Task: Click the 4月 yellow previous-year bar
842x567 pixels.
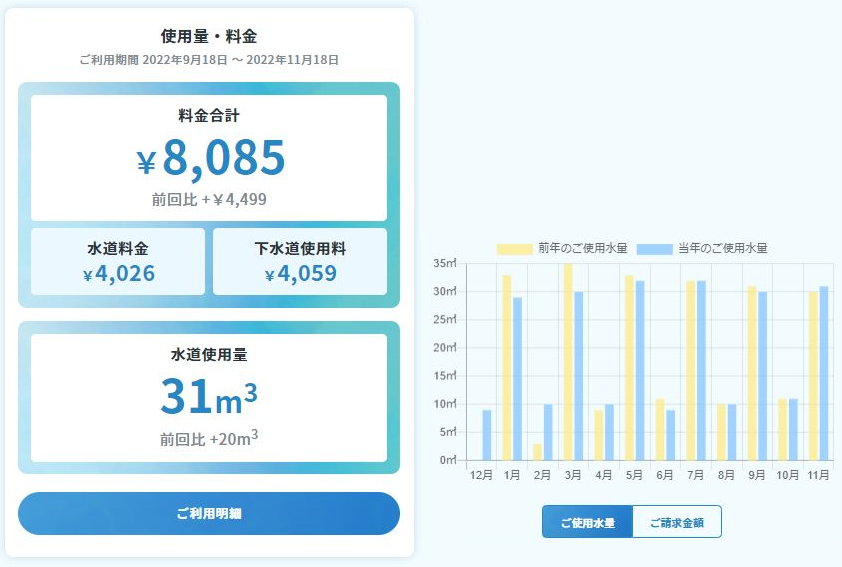Action: [x=598, y=435]
